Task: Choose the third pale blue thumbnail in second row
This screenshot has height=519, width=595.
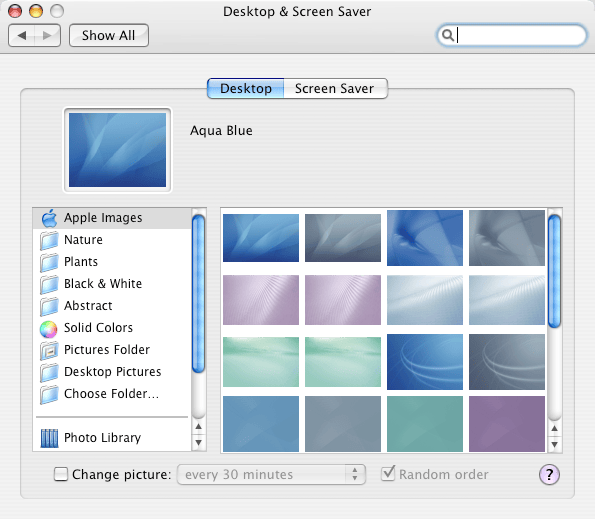Action: pos(425,300)
